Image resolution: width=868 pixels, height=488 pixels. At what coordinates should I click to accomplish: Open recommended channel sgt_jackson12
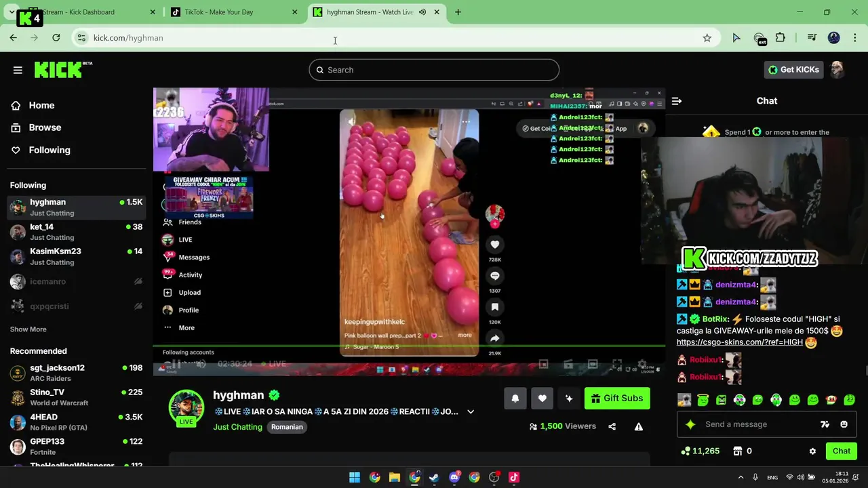click(x=76, y=373)
